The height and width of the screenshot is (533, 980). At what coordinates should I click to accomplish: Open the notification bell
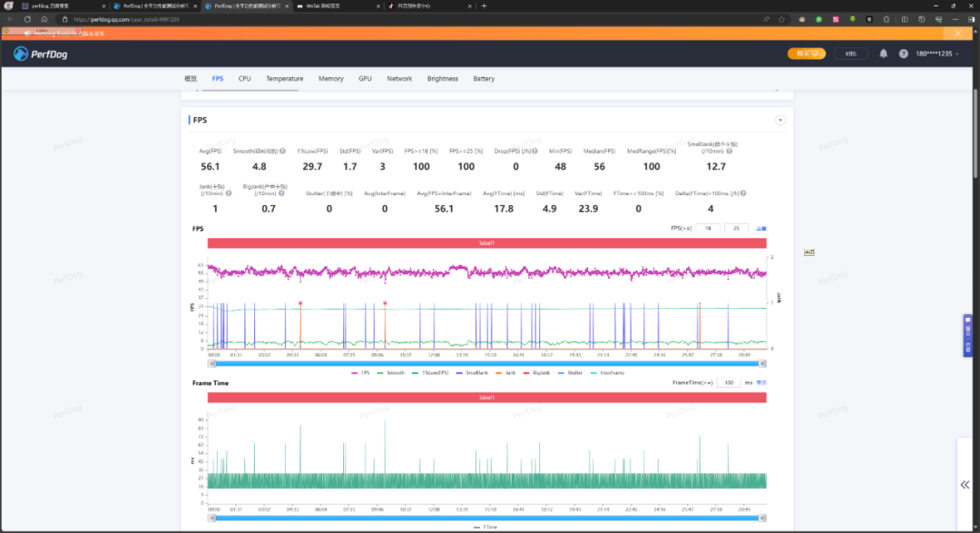[883, 54]
